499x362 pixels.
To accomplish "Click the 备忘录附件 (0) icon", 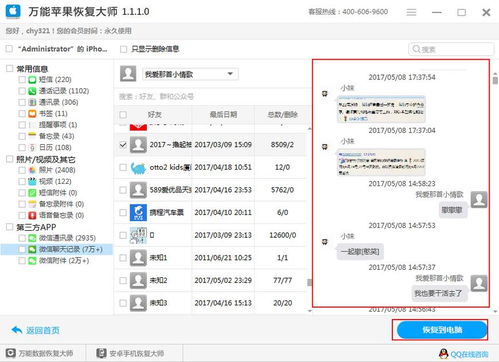I will [x=32, y=204].
